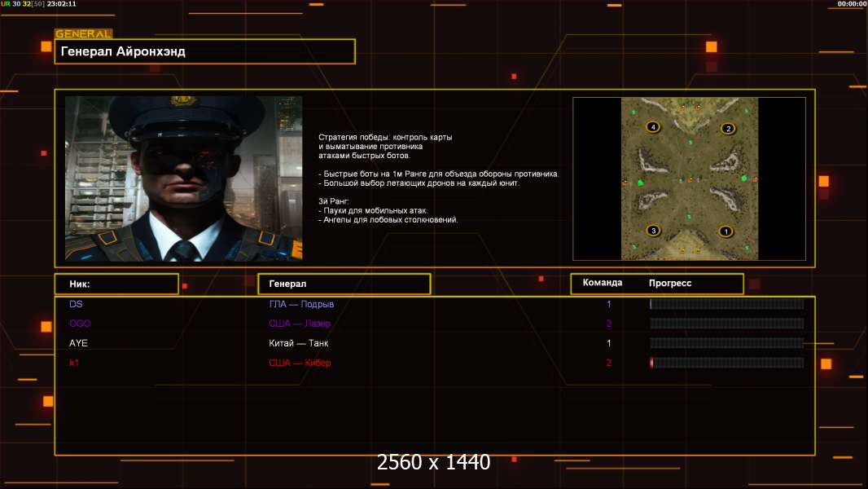Click Китай — Танк general entry
The width and height of the screenshot is (868, 489).
tap(298, 343)
